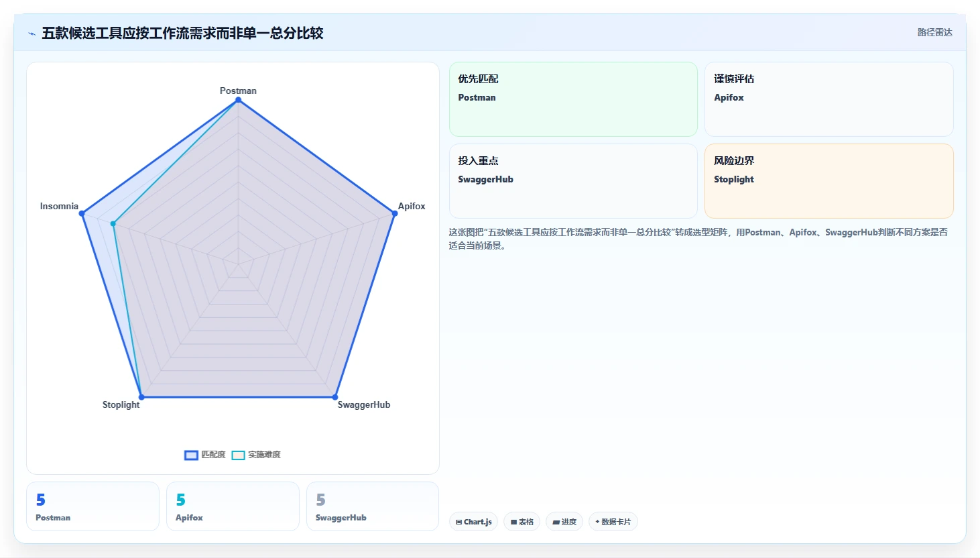Click the Postman axis label on the chart
980x558 pixels.
coord(238,91)
